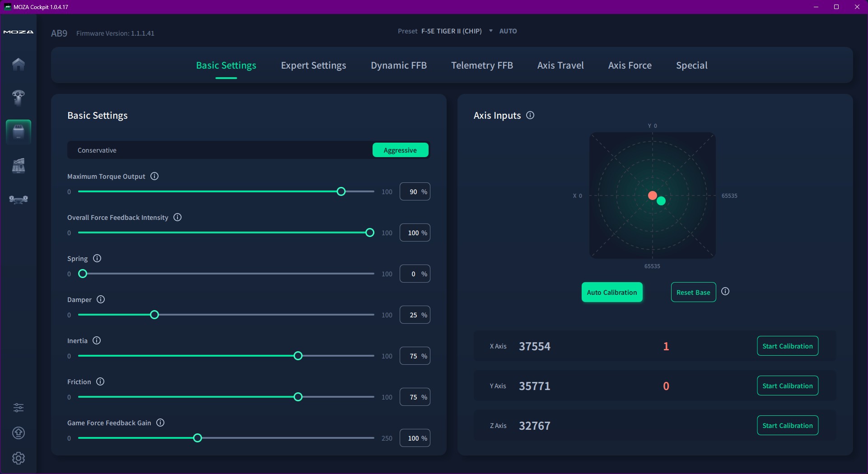Expand the Preset dropdown arrow

[x=491, y=31]
